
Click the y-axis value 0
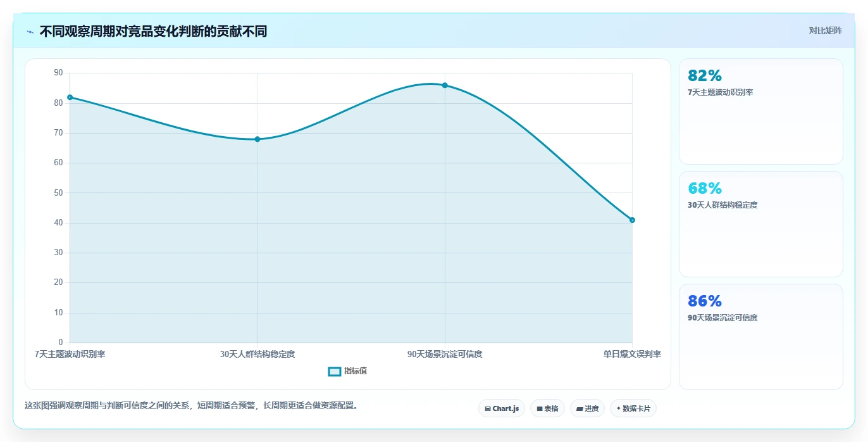click(x=61, y=343)
